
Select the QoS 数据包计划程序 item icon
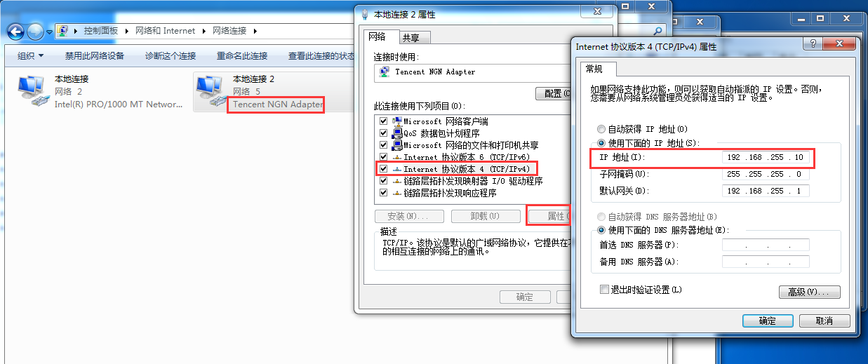(397, 133)
